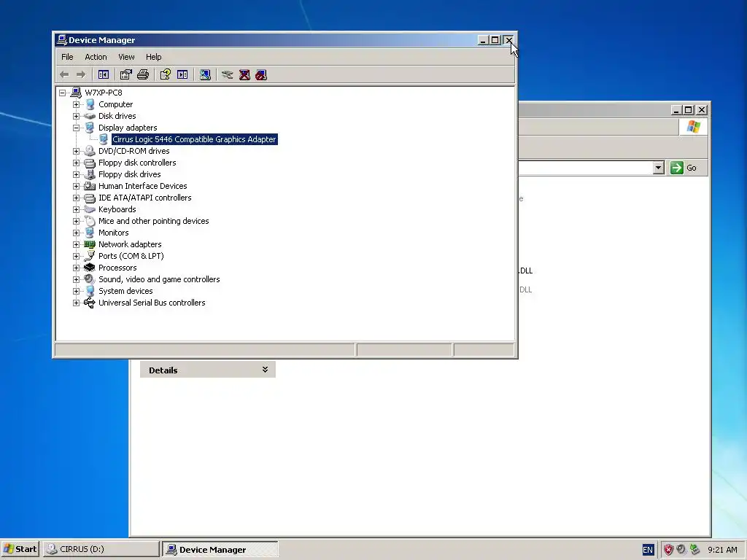Expand the Network adapters node
Screen dimensions: 747x560
click(76, 244)
